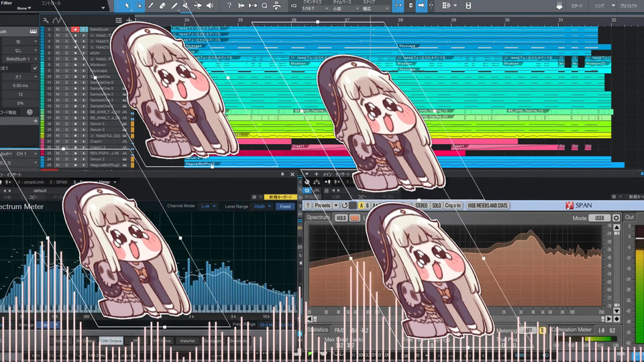Show automation via the curve icon
644x362 pixels.
point(57,20)
